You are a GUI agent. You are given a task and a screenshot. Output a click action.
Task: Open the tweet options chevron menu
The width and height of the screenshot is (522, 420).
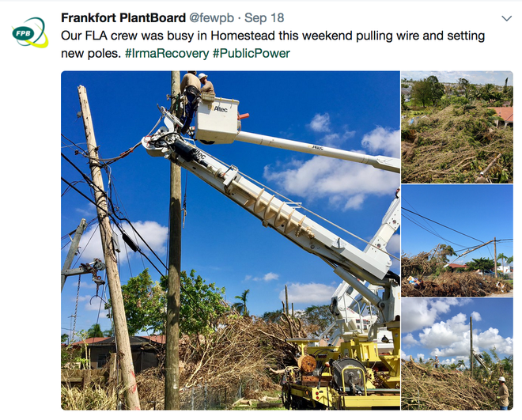coord(506,18)
